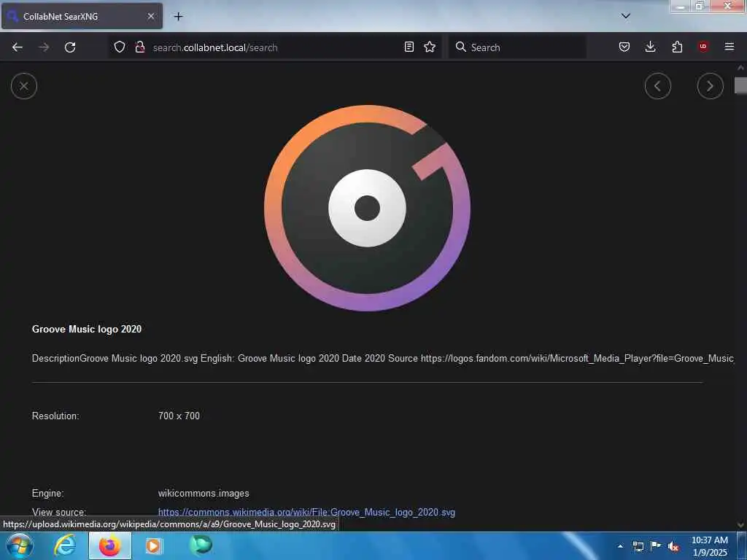Viewport: 747px width, 560px height.
Task: Click the muted volume tray icon
Action: click(x=673, y=546)
